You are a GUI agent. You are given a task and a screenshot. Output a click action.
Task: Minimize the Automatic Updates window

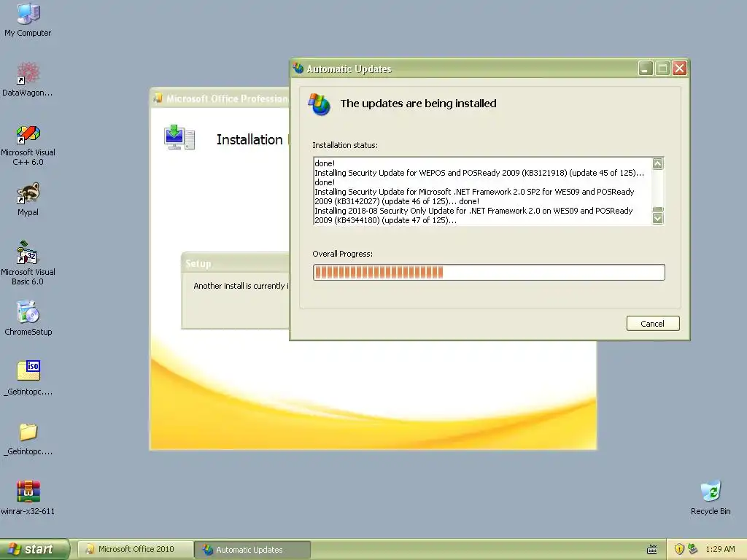pyautogui.click(x=646, y=69)
